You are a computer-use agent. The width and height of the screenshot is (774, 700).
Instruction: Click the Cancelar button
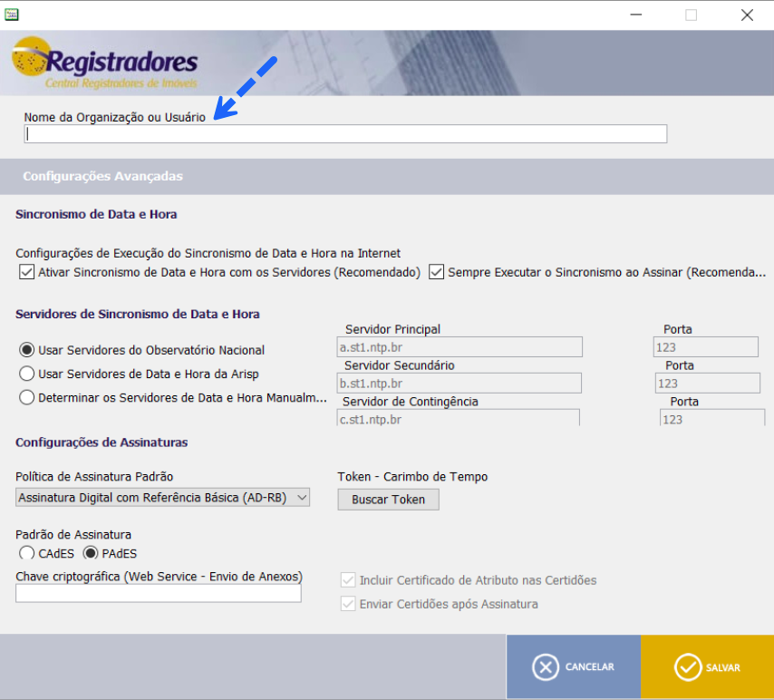576,666
